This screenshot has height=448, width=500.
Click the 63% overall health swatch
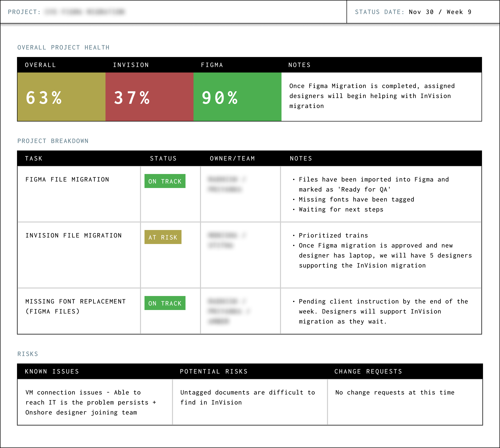61,97
